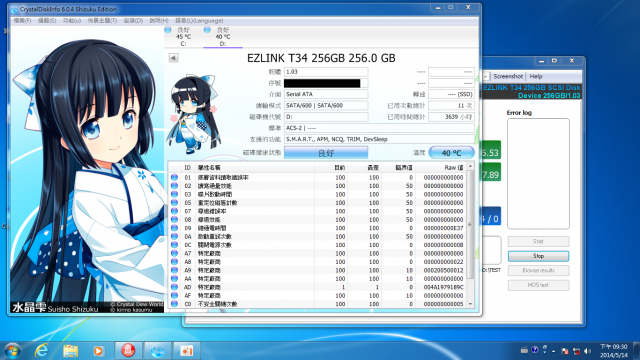
Task: Click status circle for attribute 07
Action: [x=174, y=211]
